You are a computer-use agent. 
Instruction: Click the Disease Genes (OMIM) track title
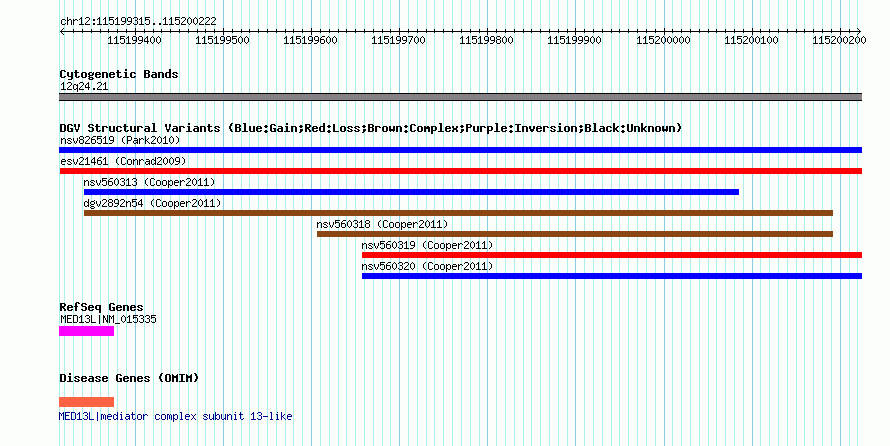(129, 378)
